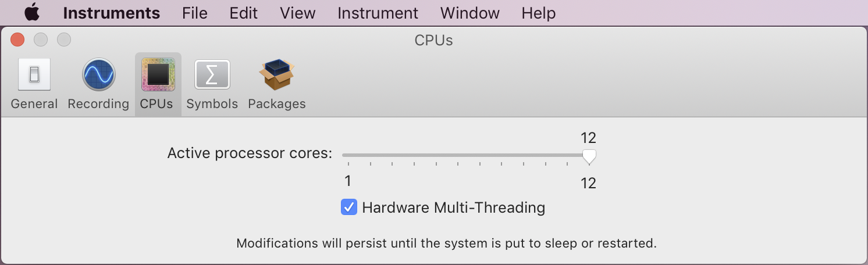868x265 pixels.
Task: Disable Hardware Multi-Threading checkbox
Action: click(x=349, y=207)
